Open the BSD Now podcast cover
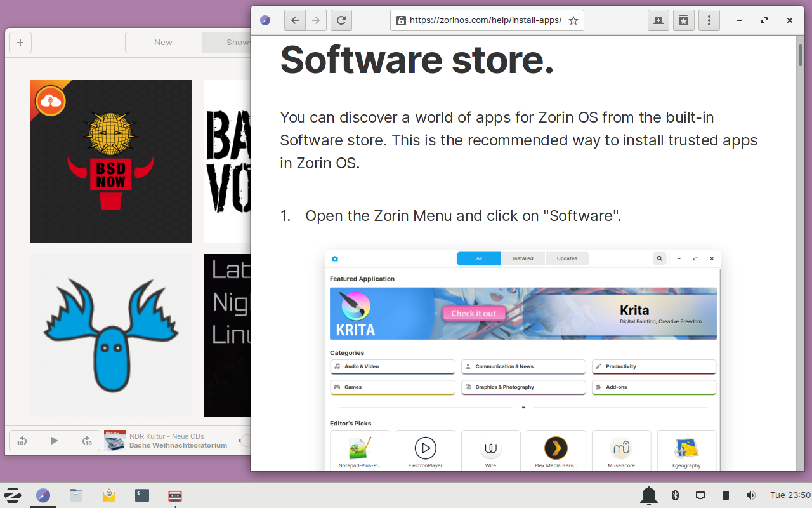The height and width of the screenshot is (508, 812). 111,161
